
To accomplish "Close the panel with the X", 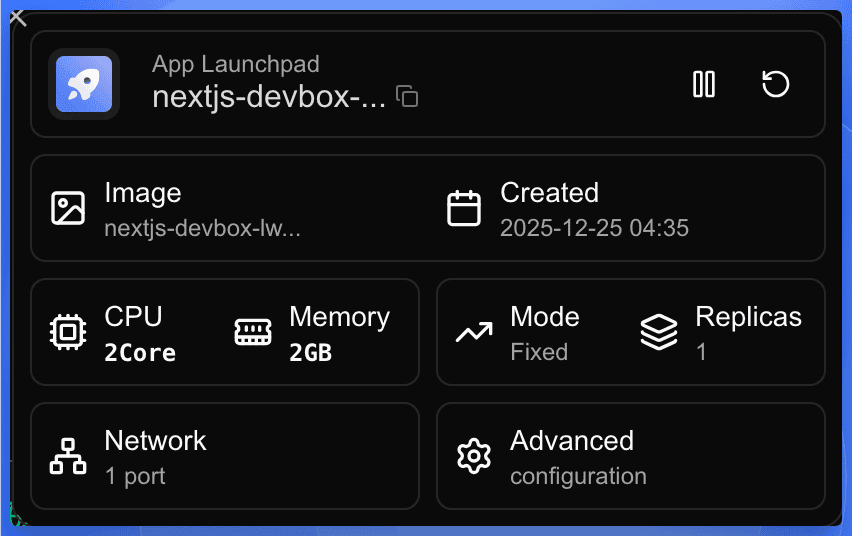I will pyautogui.click(x=17, y=17).
